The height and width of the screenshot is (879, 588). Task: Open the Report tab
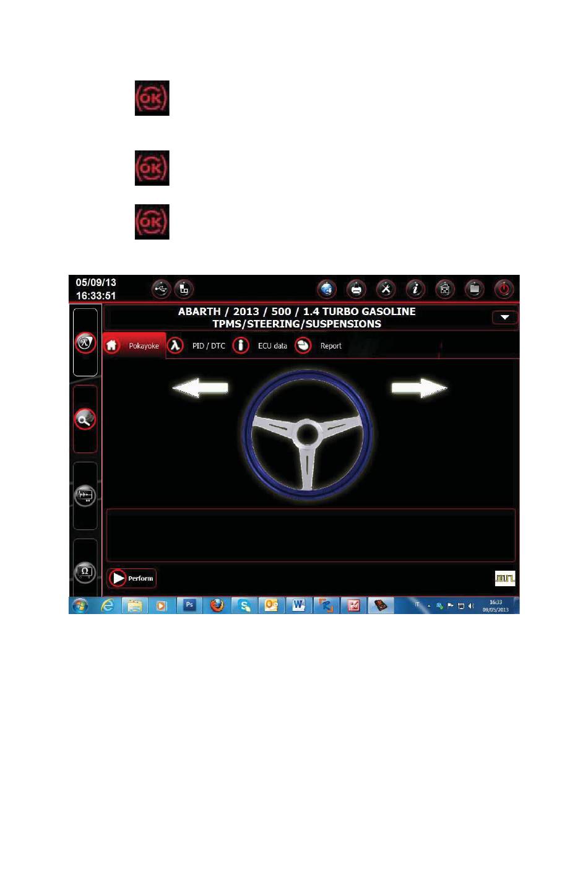[x=318, y=345]
